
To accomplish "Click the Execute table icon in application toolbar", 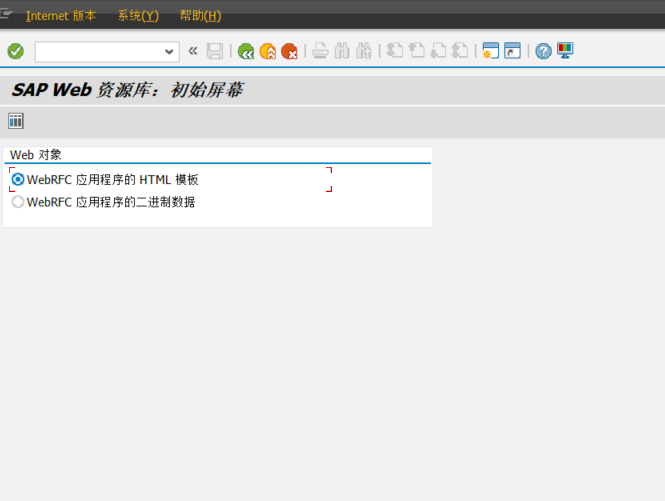I will (16, 121).
